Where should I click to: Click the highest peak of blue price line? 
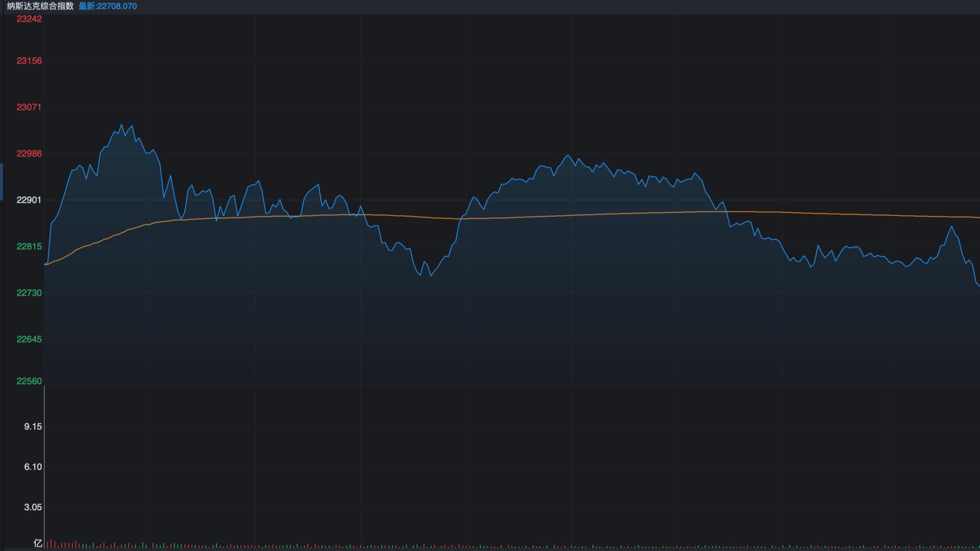pos(121,124)
